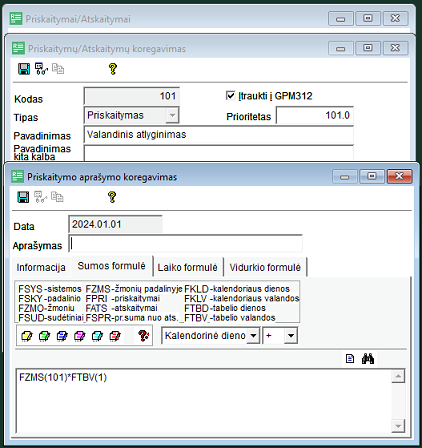This screenshot has height=448, width=422.
Task: Insert the cyan formula note icon
Action: (x=97, y=336)
